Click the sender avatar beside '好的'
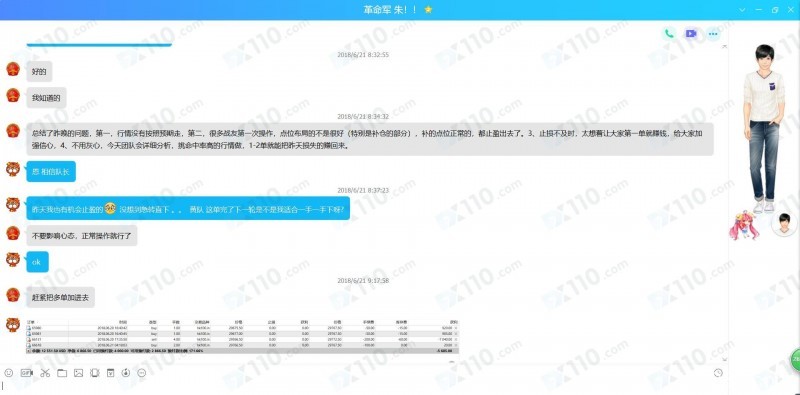 pyautogui.click(x=13, y=69)
